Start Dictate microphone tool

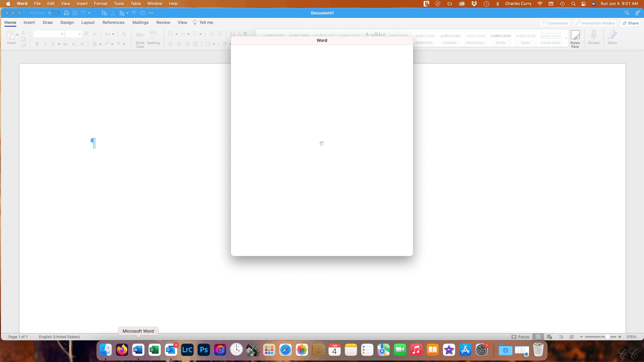tap(594, 38)
